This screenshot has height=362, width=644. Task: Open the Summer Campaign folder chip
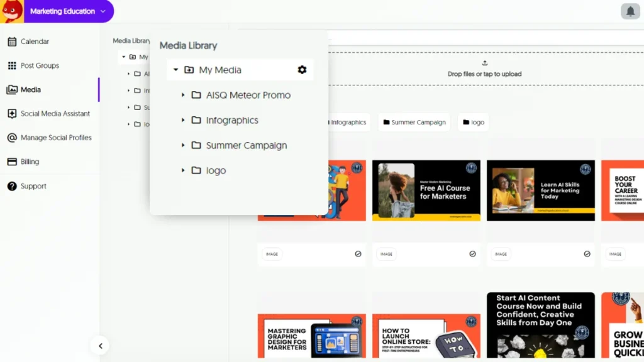coord(414,122)
